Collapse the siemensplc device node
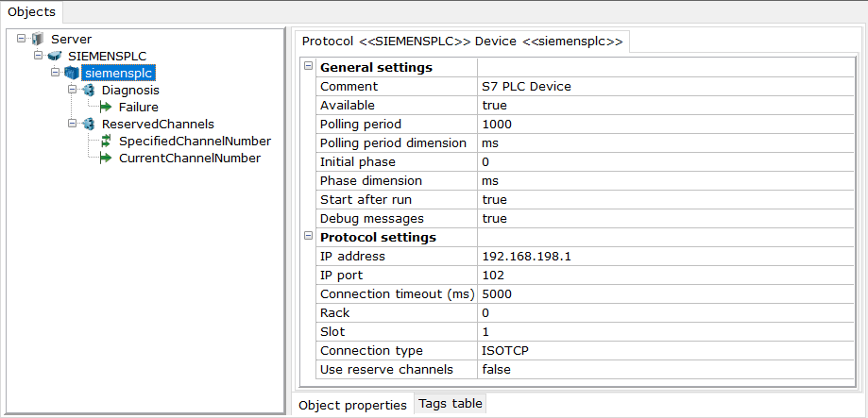868x418 pixels. pyautogui.click(x=55, y=73)
